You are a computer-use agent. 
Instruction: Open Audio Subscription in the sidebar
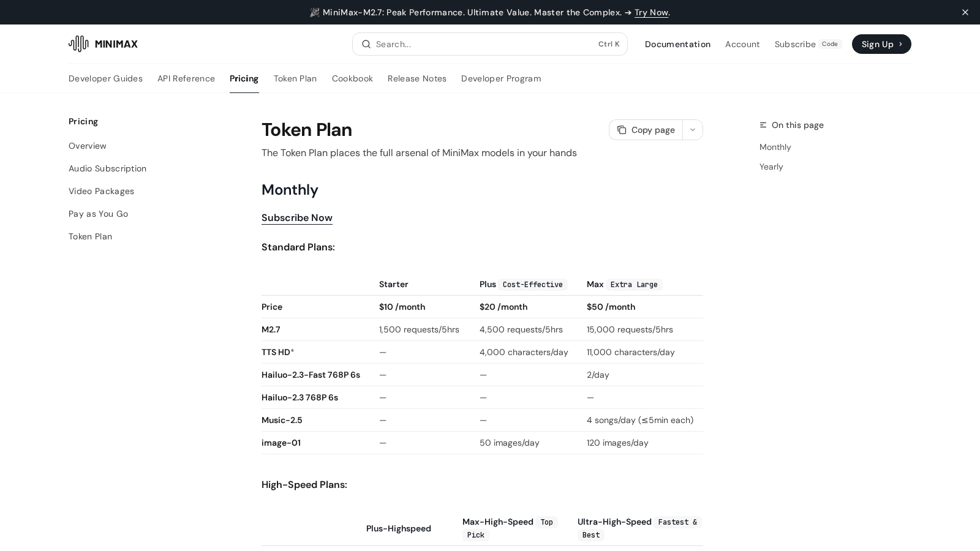click(107, 168)
